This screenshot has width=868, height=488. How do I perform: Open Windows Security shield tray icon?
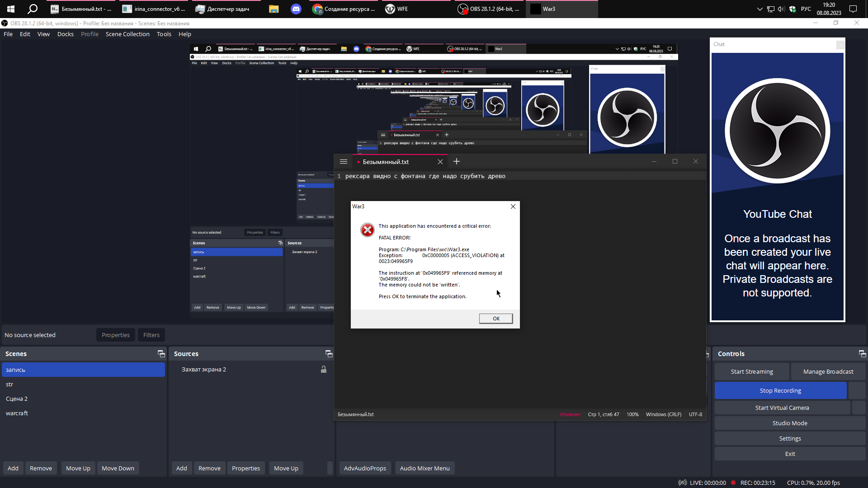[793, 9]
